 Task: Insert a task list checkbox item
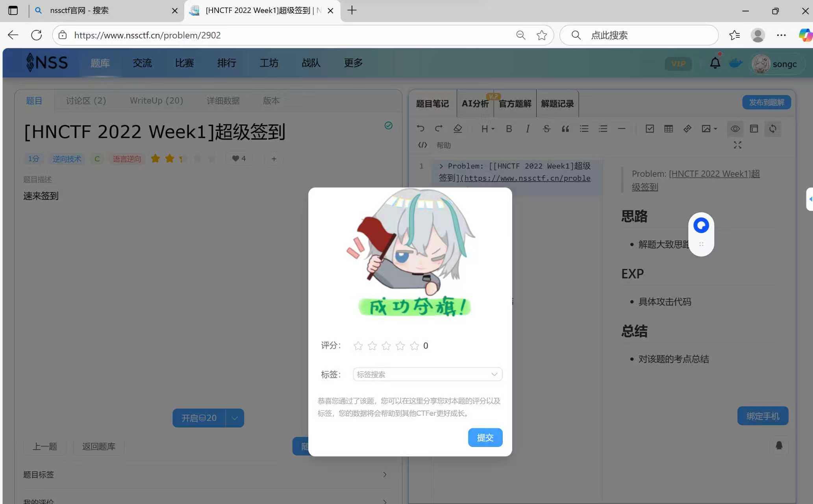[x=650, y=129]
